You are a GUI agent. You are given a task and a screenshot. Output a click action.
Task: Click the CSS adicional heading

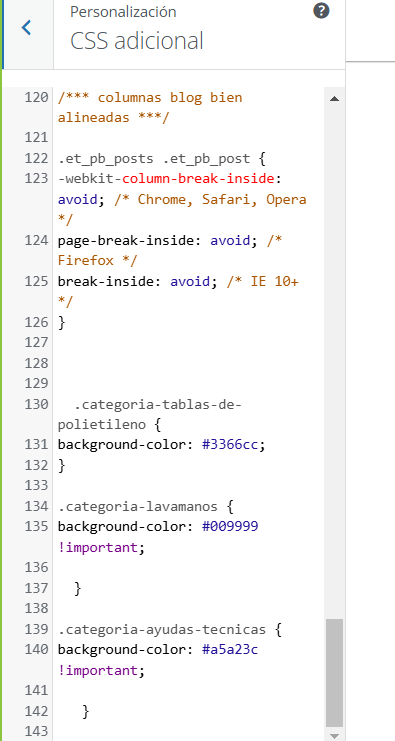137,41
